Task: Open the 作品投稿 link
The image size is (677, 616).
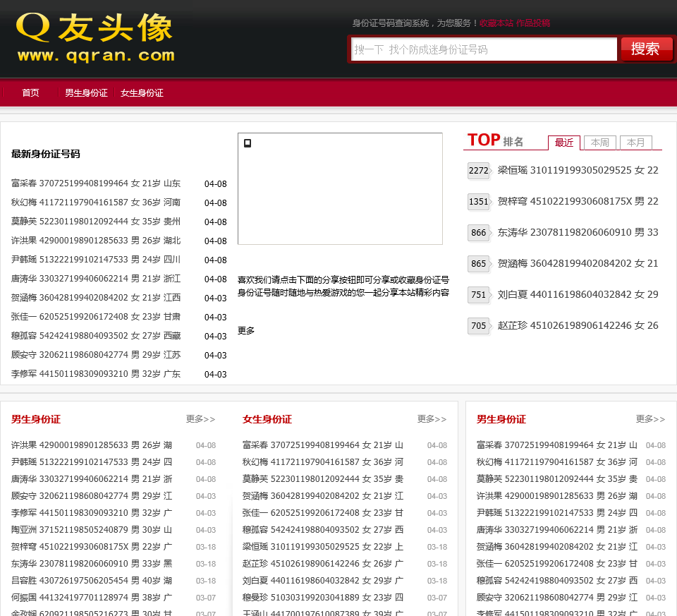Action: (533, 23)
